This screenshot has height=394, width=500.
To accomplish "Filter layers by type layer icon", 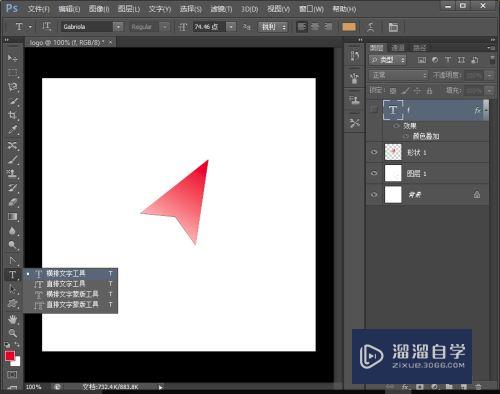I will coord(448,60).
